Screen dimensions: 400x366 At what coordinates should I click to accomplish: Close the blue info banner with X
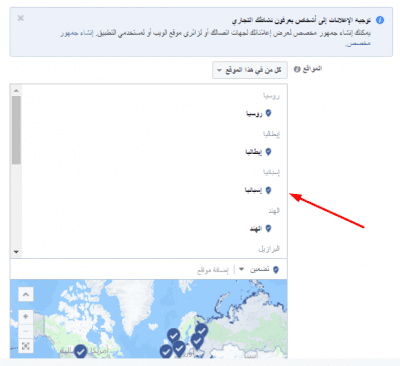click(21, 18)
